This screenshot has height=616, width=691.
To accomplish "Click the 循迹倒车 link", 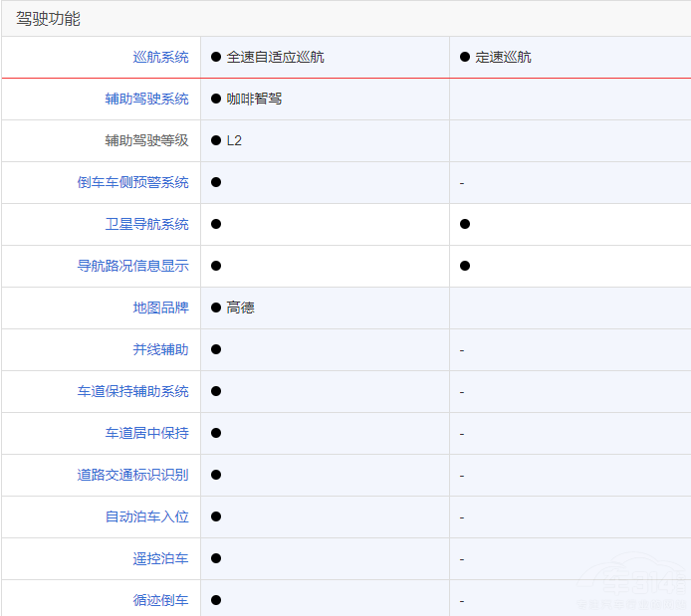I will [x=160, y=600].
